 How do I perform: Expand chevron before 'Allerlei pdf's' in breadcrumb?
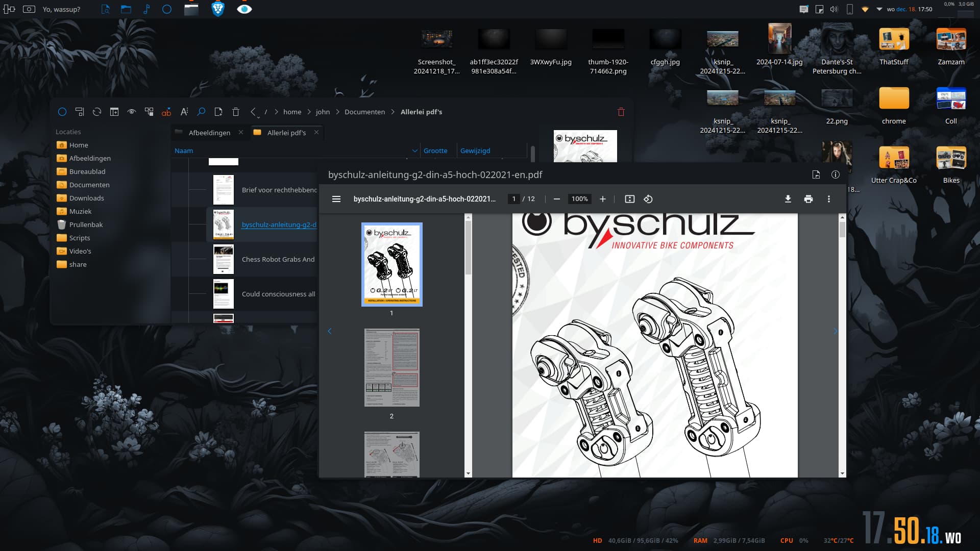click(393, 112)
